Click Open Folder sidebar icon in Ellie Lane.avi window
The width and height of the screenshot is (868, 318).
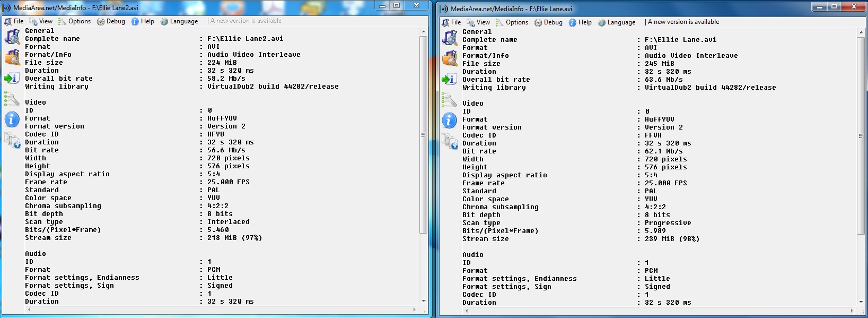[x=450, y=58]
